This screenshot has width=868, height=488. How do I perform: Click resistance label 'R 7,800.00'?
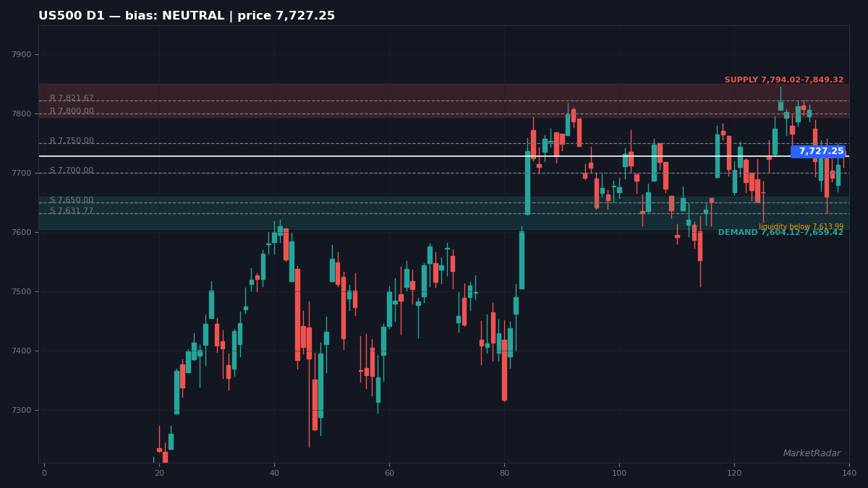click(72, 111)
